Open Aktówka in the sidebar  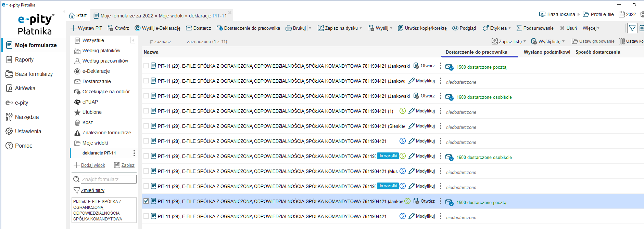click(x=21, y=88)
